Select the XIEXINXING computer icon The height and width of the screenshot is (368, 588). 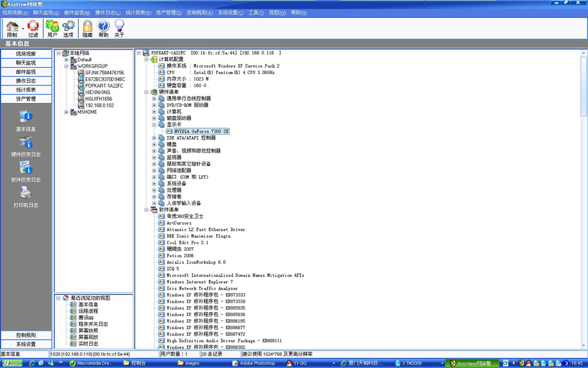point(81,92)
